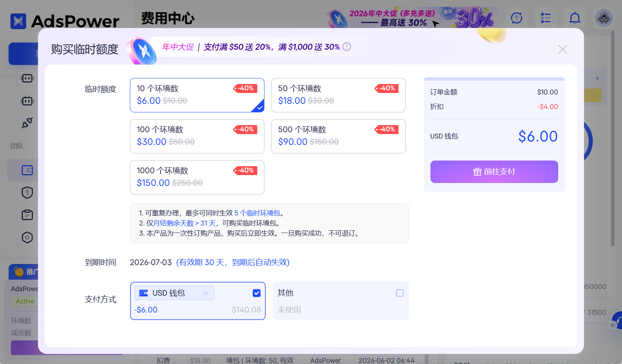622x364 pixels.
Task: Click the Active status badge in sidebar
Action: tap(25, 301)
